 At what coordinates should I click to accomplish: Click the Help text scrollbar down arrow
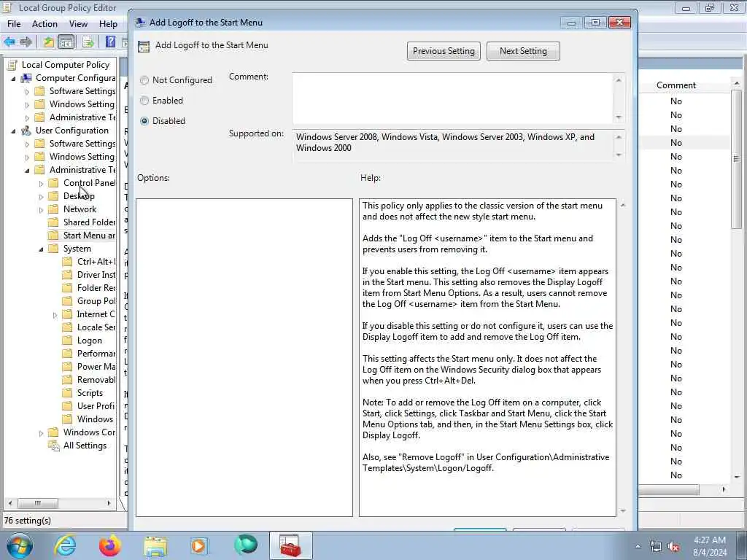coord(623,511)
